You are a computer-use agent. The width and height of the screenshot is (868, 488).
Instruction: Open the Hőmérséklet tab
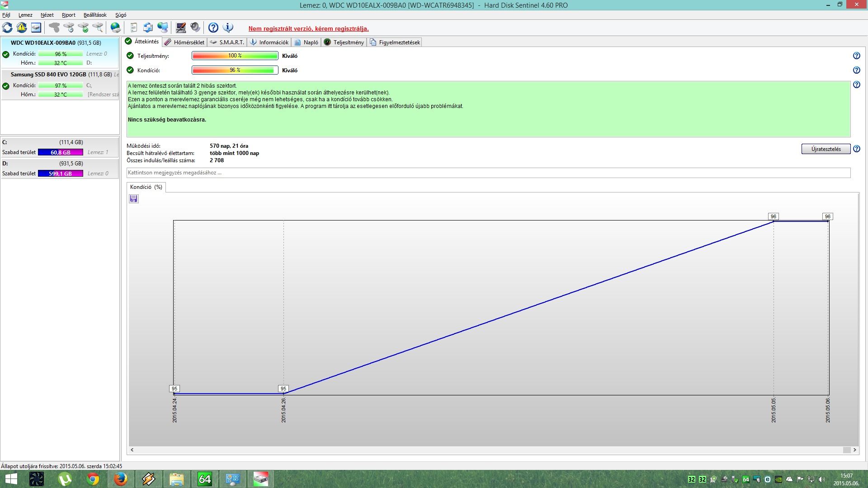point(184,42)
